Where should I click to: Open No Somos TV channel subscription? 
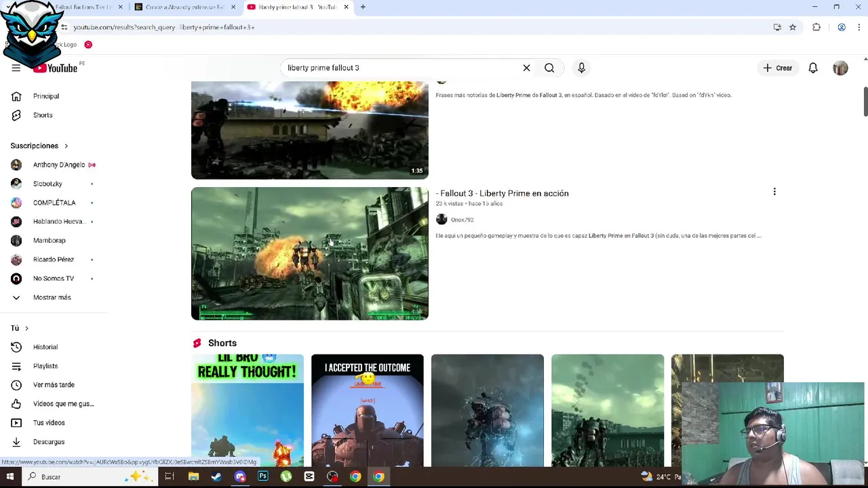(x=54, y=279)
